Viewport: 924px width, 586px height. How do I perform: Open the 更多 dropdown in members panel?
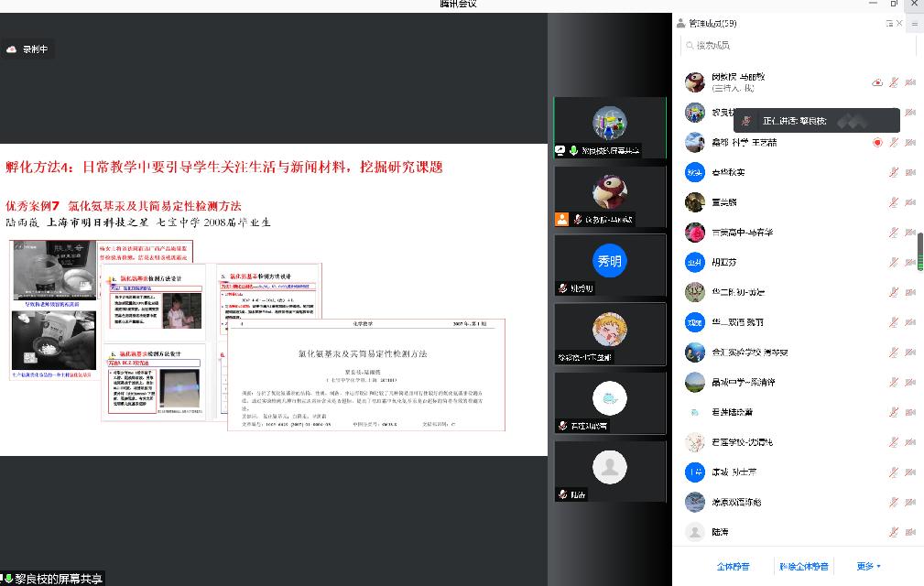pyautogui.click(x=868, y=567)
